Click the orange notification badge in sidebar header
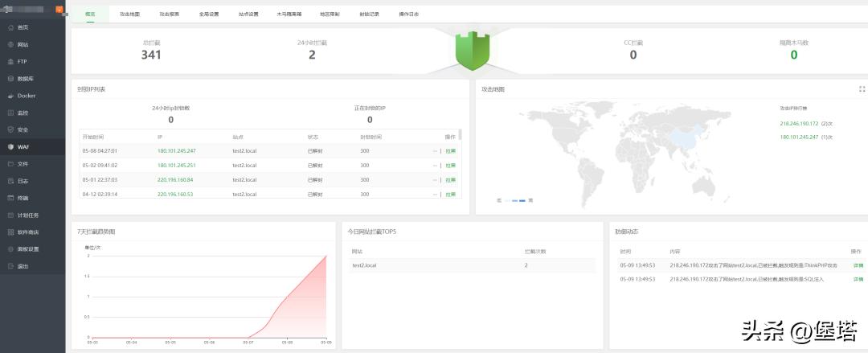Image resolution: width=868 pixels, height=353 pixels. pos(60,9)
